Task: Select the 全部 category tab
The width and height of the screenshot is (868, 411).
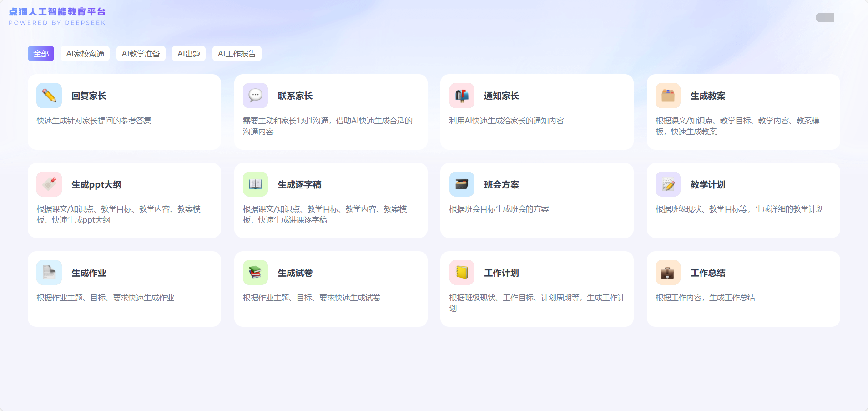Action: (x=41, y=54)
